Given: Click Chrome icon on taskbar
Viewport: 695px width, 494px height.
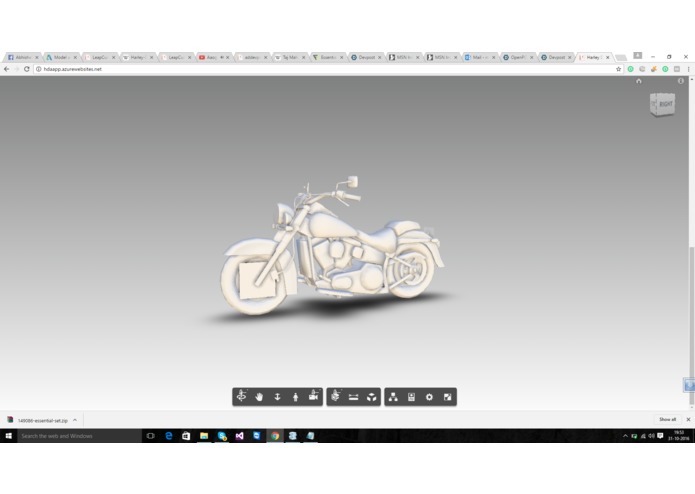Looking at the screenshot, I should click(275, 436).
